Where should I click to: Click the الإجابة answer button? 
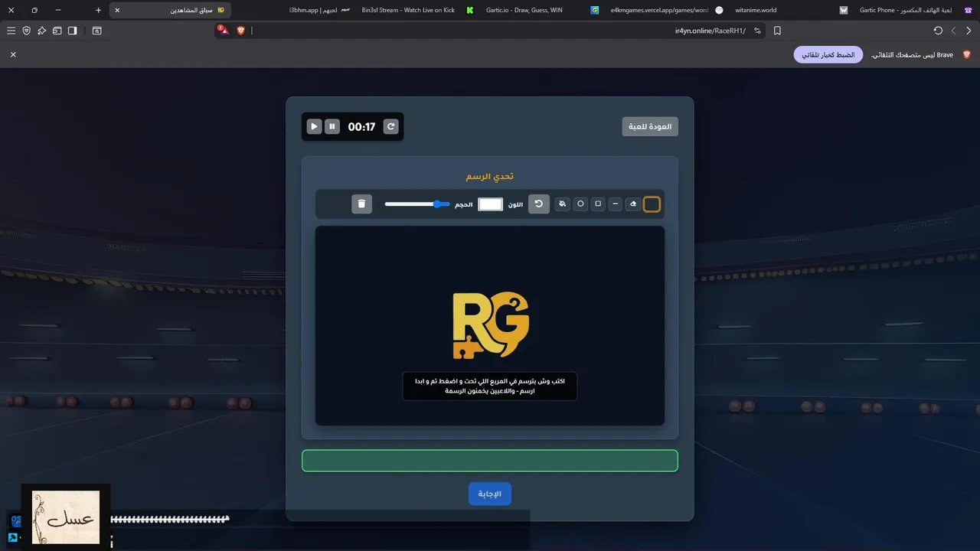pos(490,494)
